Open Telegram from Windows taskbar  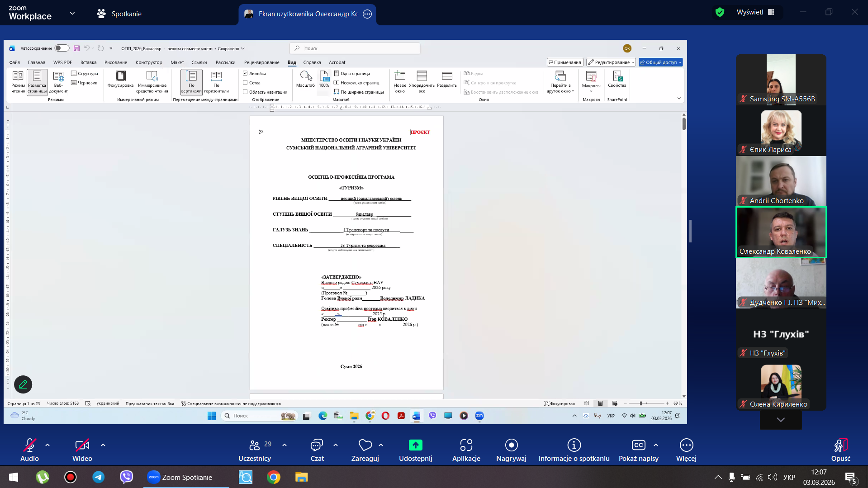pos(99,477)
